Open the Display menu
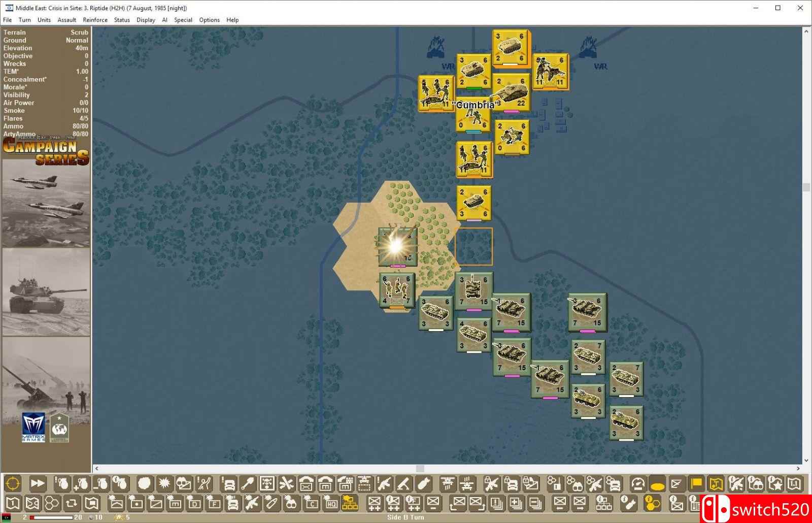The image size is (812, 523). 146,20
